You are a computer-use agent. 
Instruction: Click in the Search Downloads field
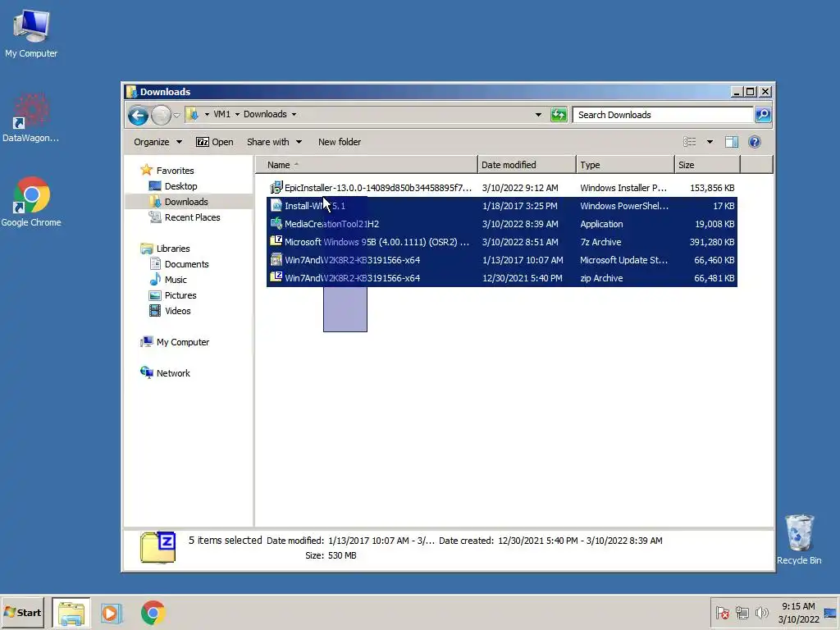pyautogui.click(x=663, y=115)
